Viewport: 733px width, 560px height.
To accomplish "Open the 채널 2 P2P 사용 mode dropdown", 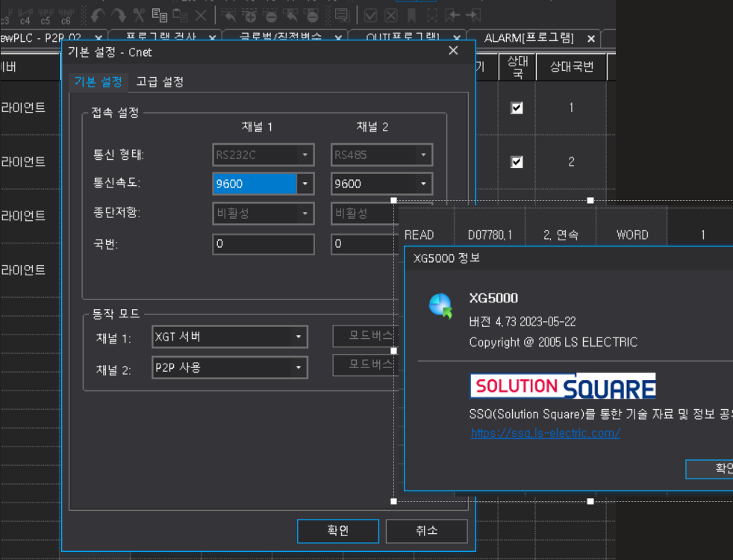I will [x=298, y=366].
